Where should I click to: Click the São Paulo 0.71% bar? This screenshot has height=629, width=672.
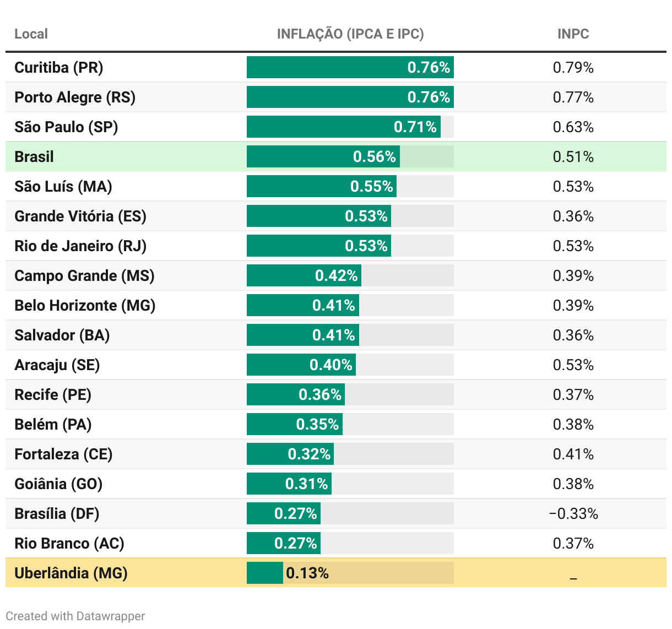pyautogui.click(x=343, y=127)
